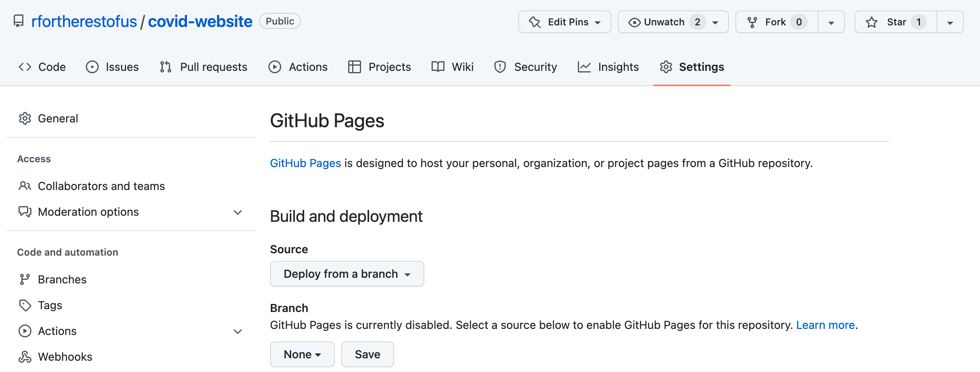Click the Public visibility badge
The width and height of the screenshot is (980, 372).
[x=280, y=21]
